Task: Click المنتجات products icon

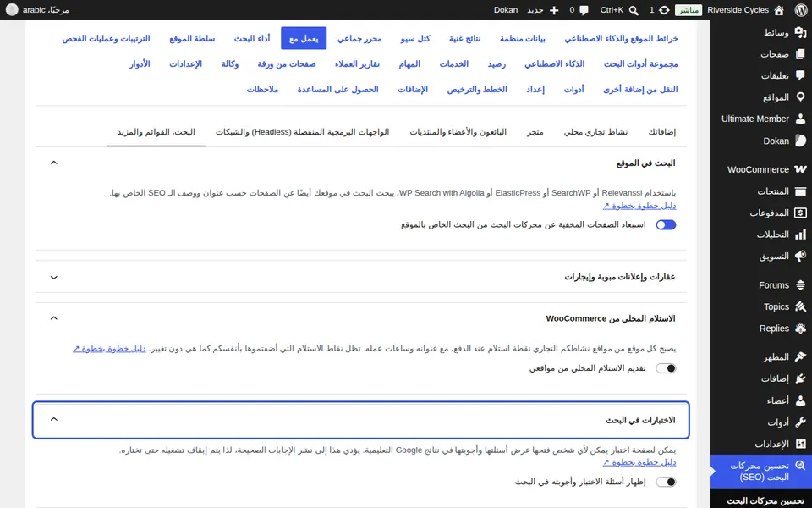Action: tap(800, 191)
